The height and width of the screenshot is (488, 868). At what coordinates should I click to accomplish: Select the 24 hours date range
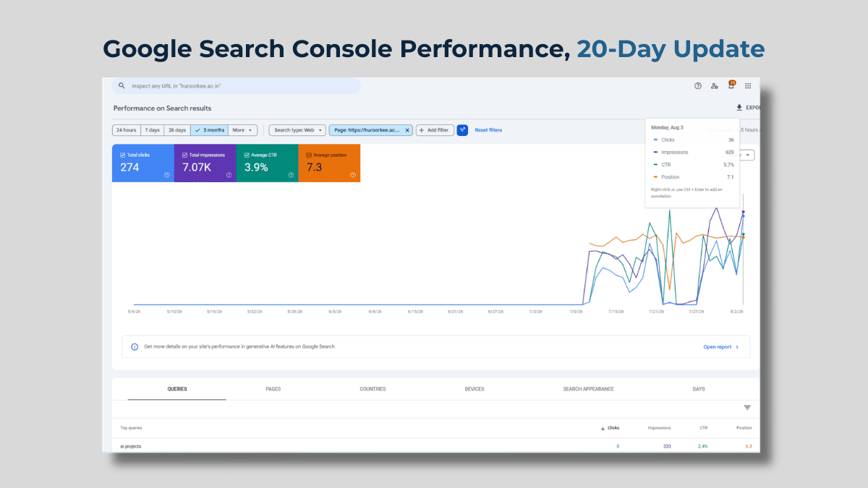126,130
